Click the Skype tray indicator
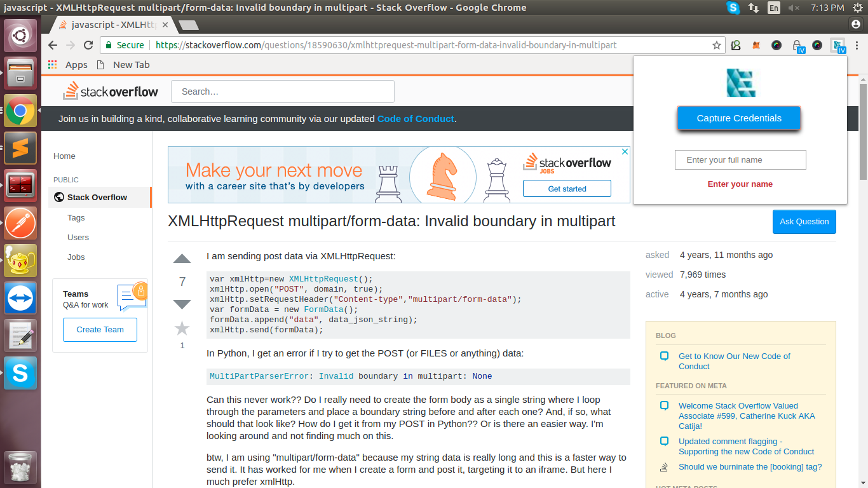This screenshot has height=488, width=868. point(733,8)
